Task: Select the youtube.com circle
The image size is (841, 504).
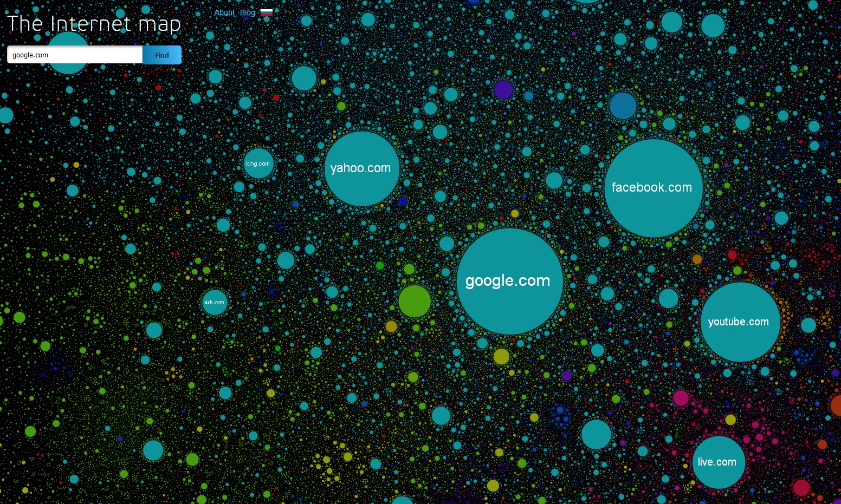Action: (740, 322)
